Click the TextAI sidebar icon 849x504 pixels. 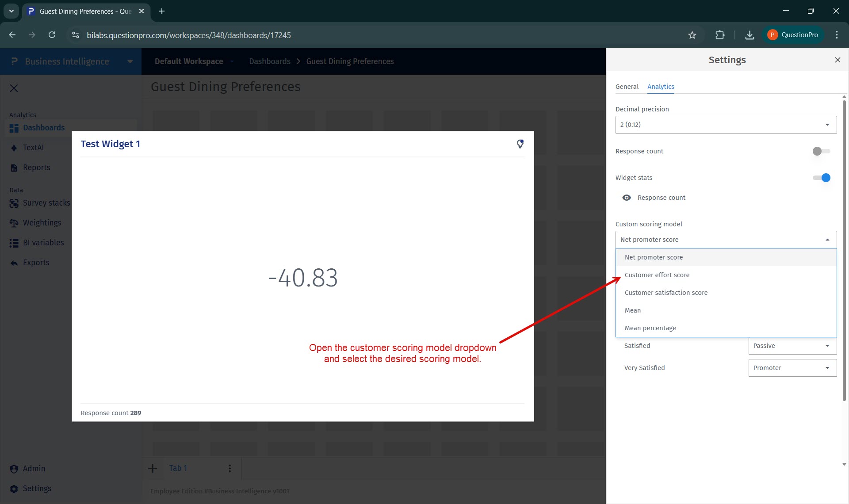click(x=14, y=148)
